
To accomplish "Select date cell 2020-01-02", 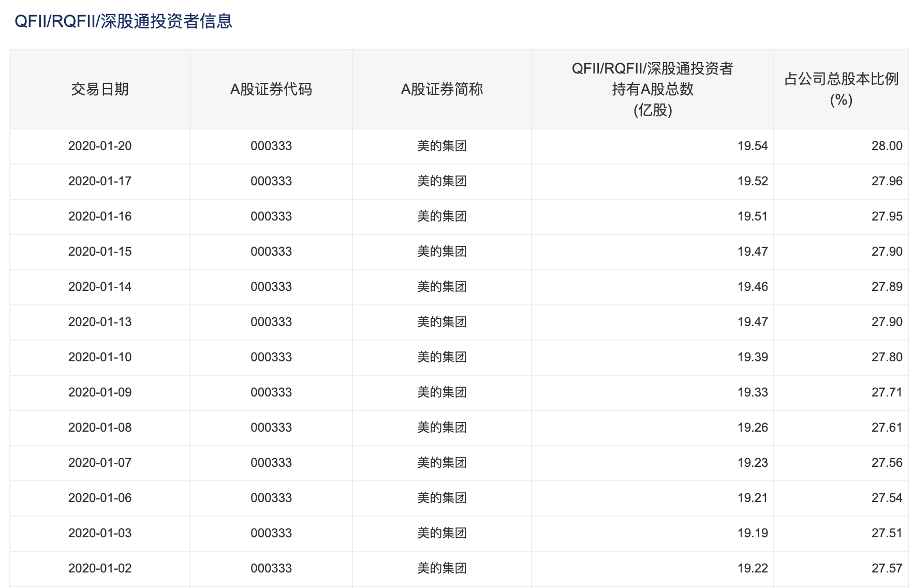I will point(100,568).
